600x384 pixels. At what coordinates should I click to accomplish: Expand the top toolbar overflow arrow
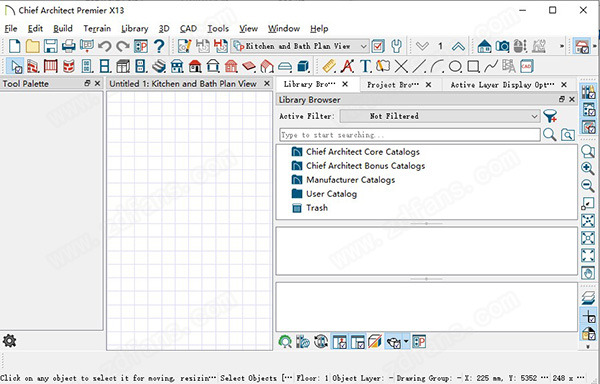click(x=562, y=46)
